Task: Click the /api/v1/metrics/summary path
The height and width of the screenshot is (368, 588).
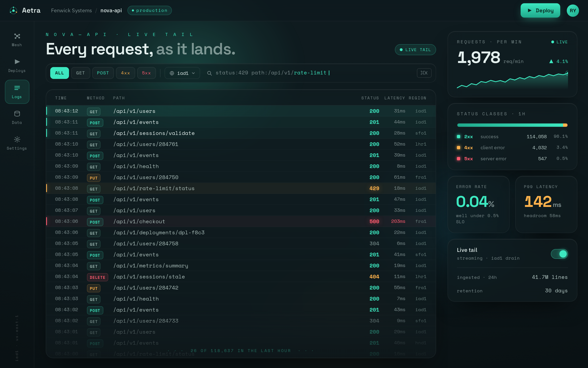Action: [x=151, y=266]
